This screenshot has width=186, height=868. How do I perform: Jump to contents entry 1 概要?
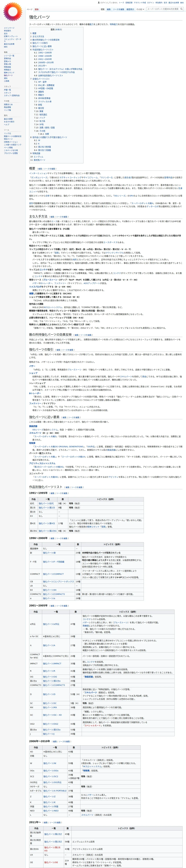tap(33, 33)
